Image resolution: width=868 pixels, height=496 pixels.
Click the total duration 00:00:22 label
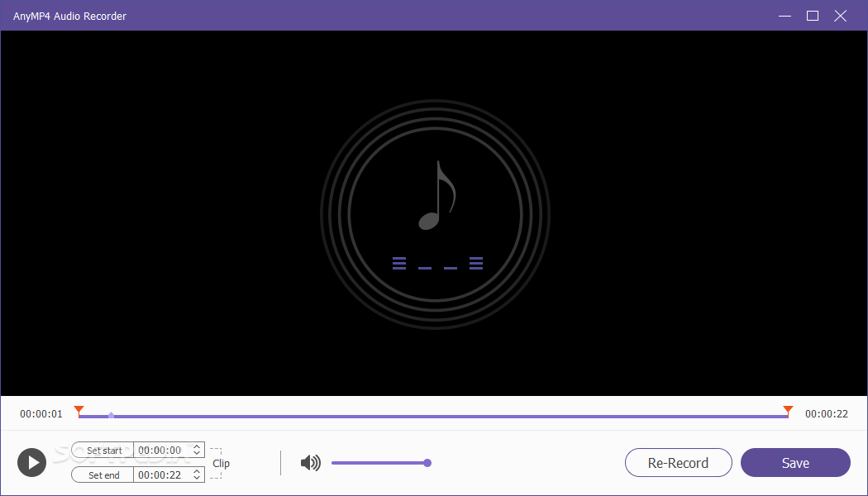point(827,414)
